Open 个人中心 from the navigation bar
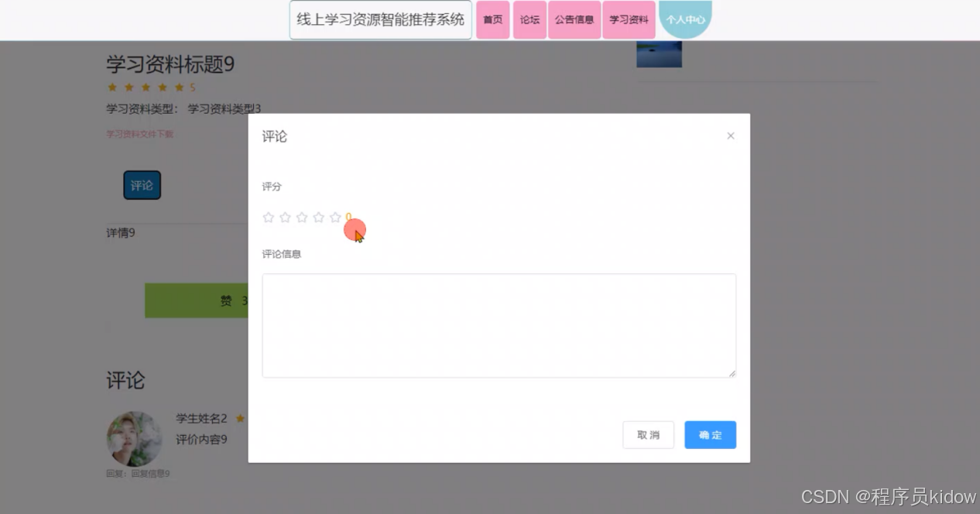This screenshot has height=514, width=980. 686,20
